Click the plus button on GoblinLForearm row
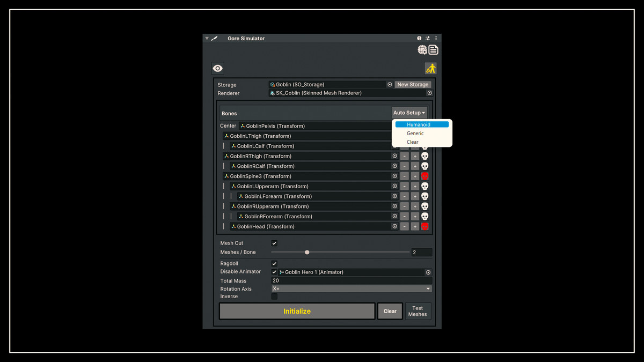 [x=415, y=196]
